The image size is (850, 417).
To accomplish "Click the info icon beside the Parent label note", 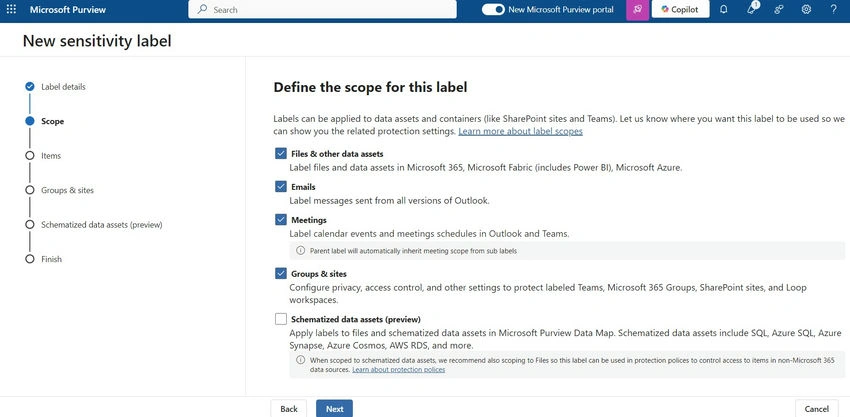I will (x=300, y=251).
